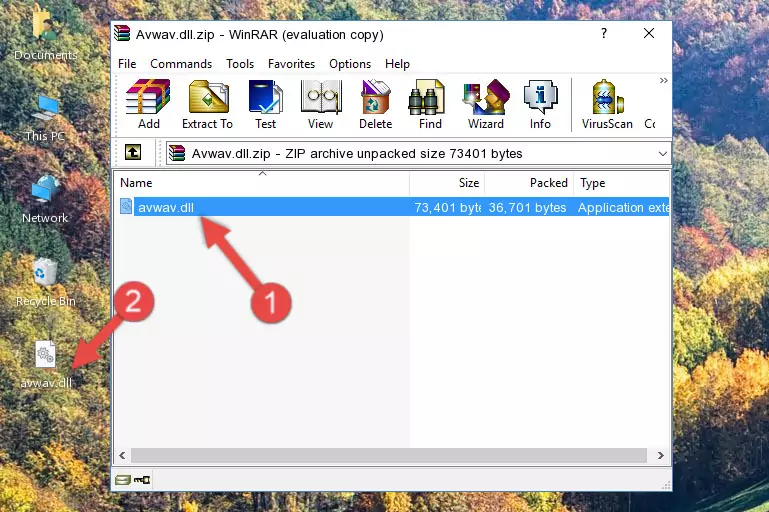Screen dimensions: 769x512
Task: Click the horizontal scrollbar left arrow
Action: (x=122, y=455)
